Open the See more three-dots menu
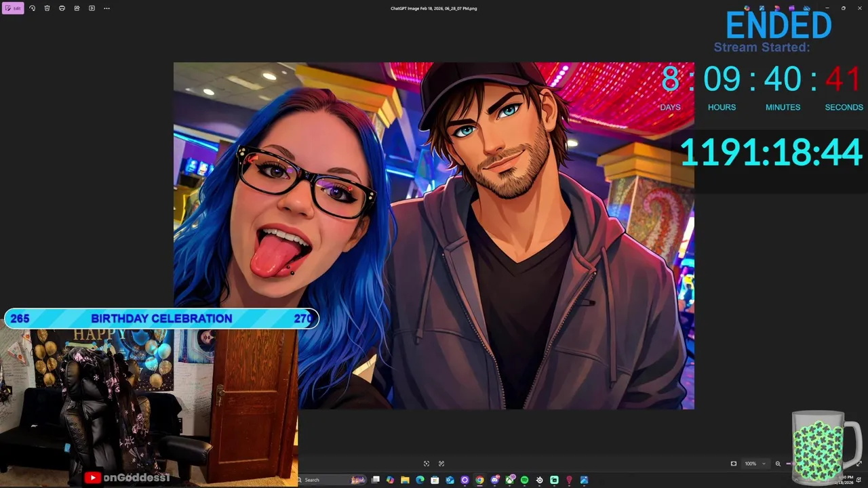 coord(106,8)
